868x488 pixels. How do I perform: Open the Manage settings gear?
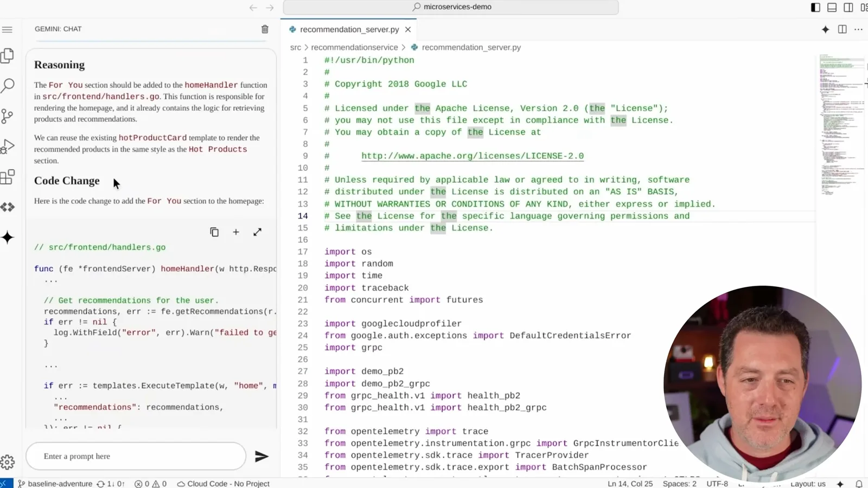(x=8, y=462)
